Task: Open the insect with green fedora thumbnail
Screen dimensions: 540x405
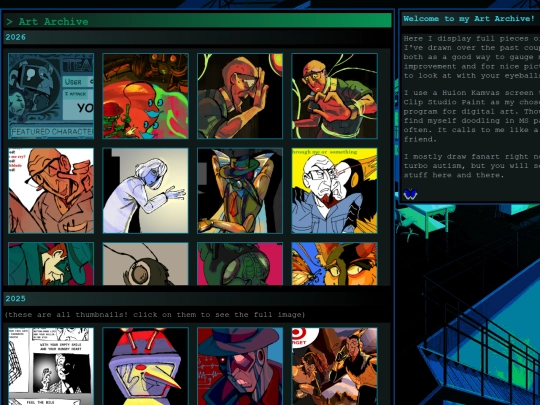Action: [x=240, y=191]
